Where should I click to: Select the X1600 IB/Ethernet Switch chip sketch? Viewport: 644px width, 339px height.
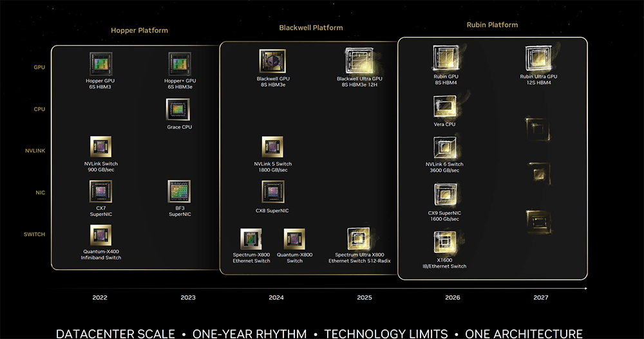445,242
